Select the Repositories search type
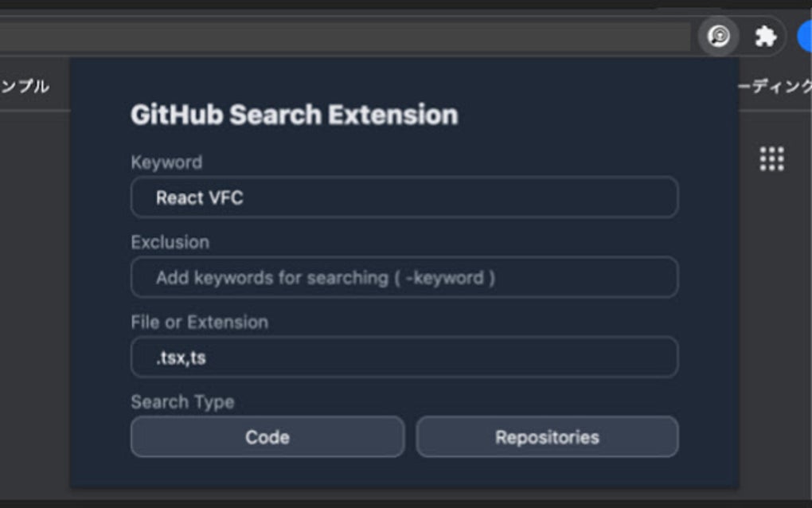Screen dimensions: 812x508 point(547,436)
